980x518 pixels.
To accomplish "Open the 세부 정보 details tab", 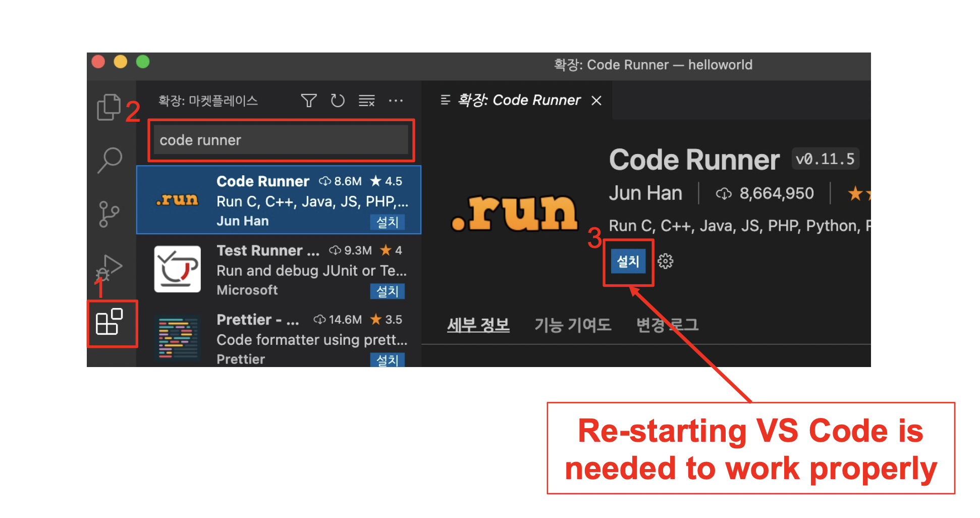I will tap(478, 325).
